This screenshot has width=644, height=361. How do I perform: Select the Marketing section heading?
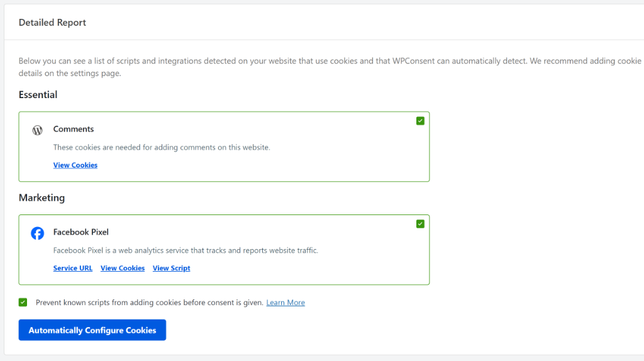pyautogui.click(x=42, y=198)
